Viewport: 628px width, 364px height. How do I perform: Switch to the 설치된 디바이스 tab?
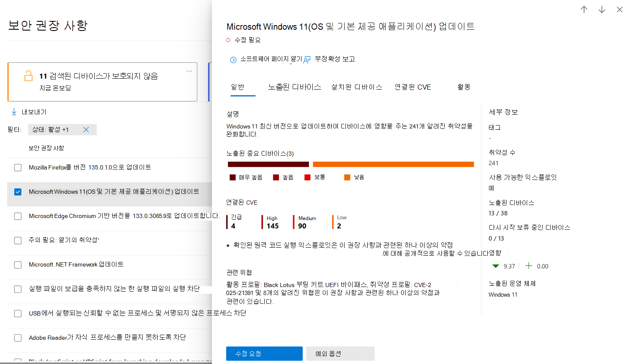click(x=357, y=87)
